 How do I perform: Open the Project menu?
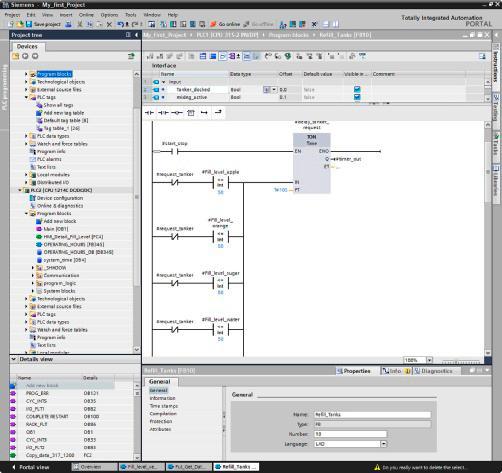point(12,15)
